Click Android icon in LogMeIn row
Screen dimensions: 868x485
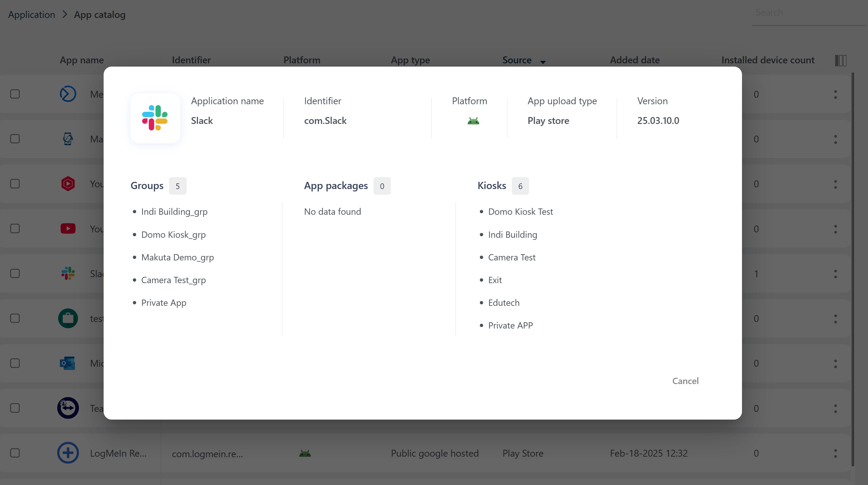pos(305,454)
